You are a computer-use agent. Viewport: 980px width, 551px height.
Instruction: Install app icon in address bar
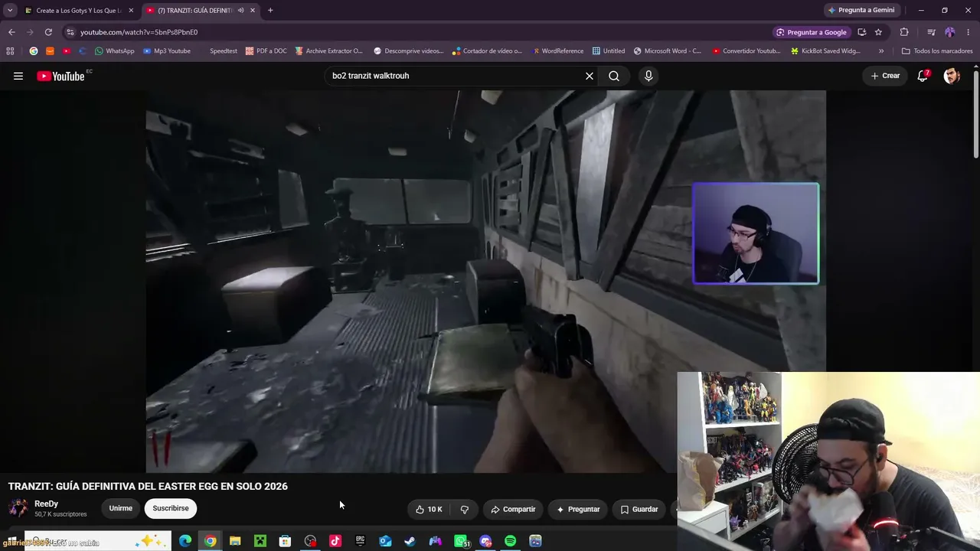(861, 32)
